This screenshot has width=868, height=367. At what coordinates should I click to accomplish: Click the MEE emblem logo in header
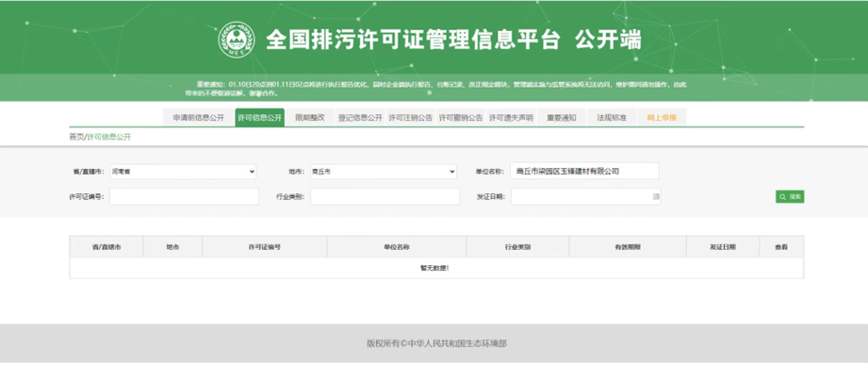pyautogui.click(x=237, y=40)
